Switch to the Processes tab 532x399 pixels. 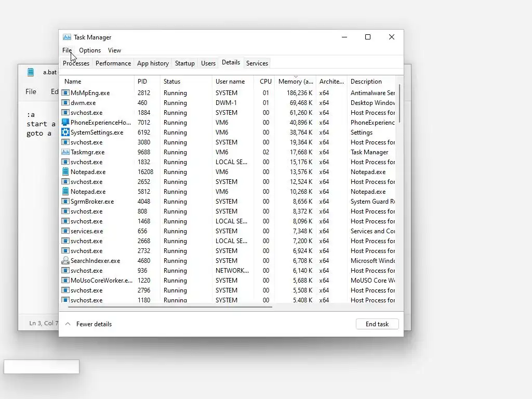(76, 63)
